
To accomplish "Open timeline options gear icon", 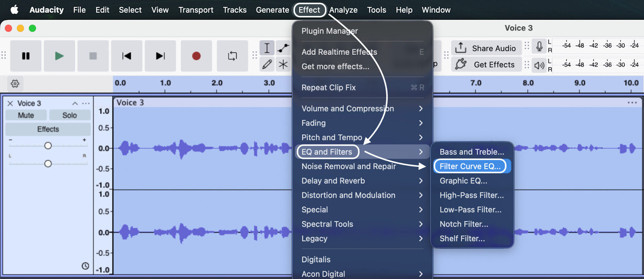I will 15,83.
